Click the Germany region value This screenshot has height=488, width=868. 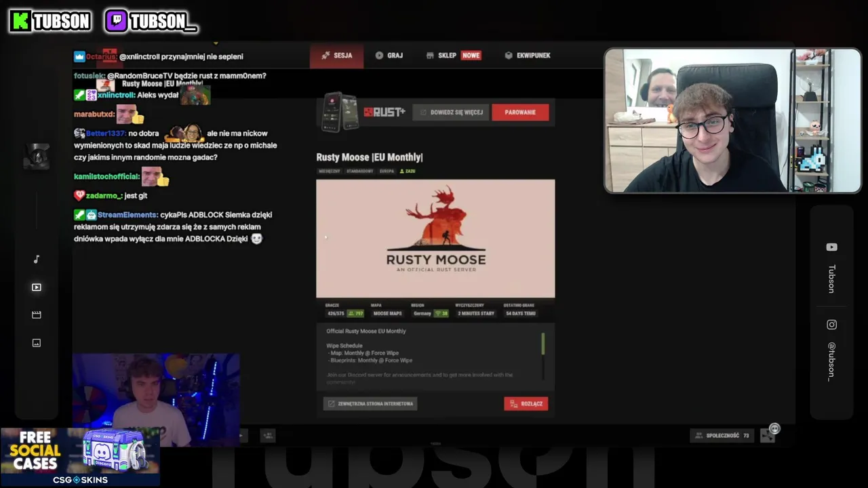(x=422, y=314)
